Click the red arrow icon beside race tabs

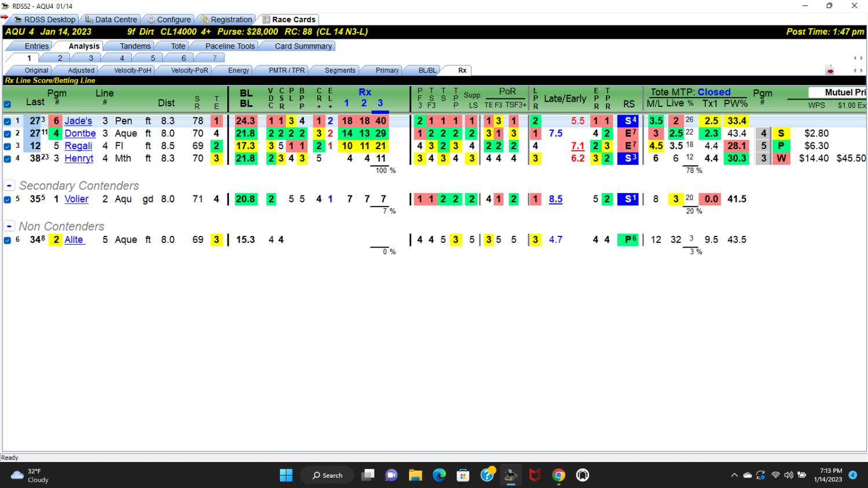pyautogui.click(x=830, y=71)
